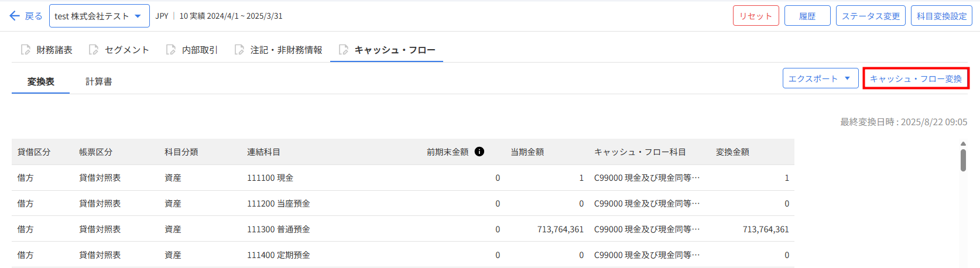Click the 財務諸表 tab document icon
The image size is (980, 268).
(26, 50)
